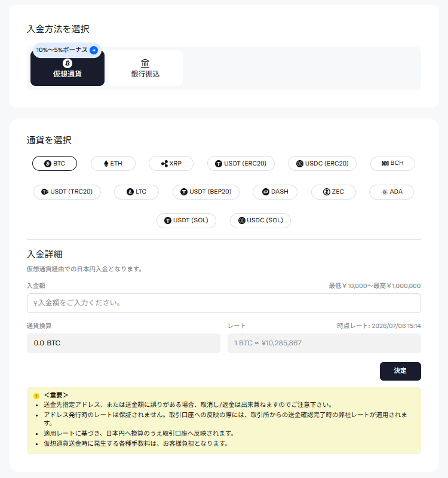Choose USDT (ERC20) currency chip
448x478 pixels.
coord(241,163)
